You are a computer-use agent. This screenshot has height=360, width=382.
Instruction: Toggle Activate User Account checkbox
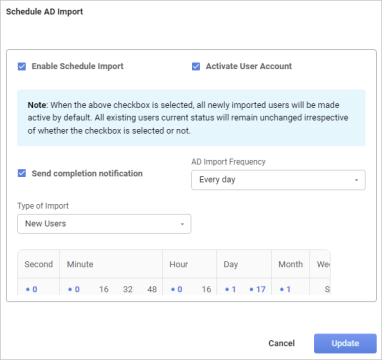click(x=196, y=66)
